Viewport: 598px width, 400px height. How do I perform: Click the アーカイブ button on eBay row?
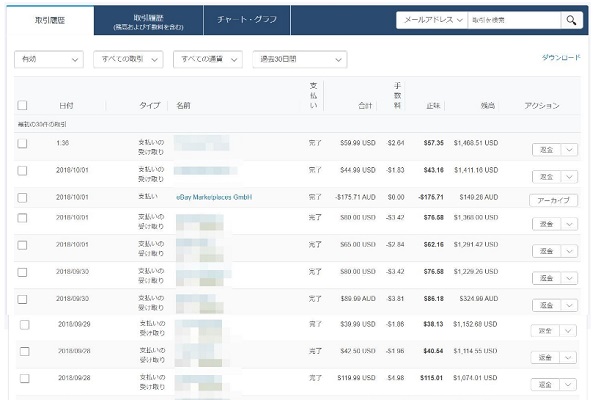click(553, 200)
